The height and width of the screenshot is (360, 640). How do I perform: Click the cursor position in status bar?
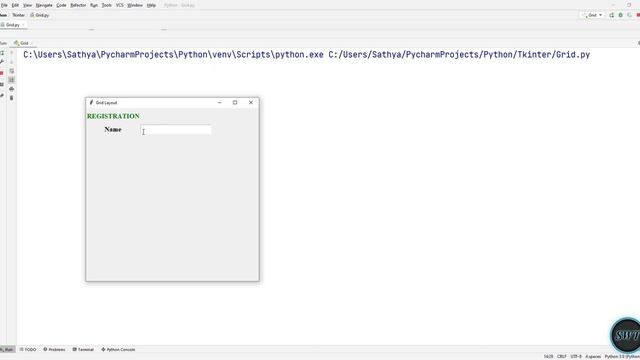click(x=548, y=357)
